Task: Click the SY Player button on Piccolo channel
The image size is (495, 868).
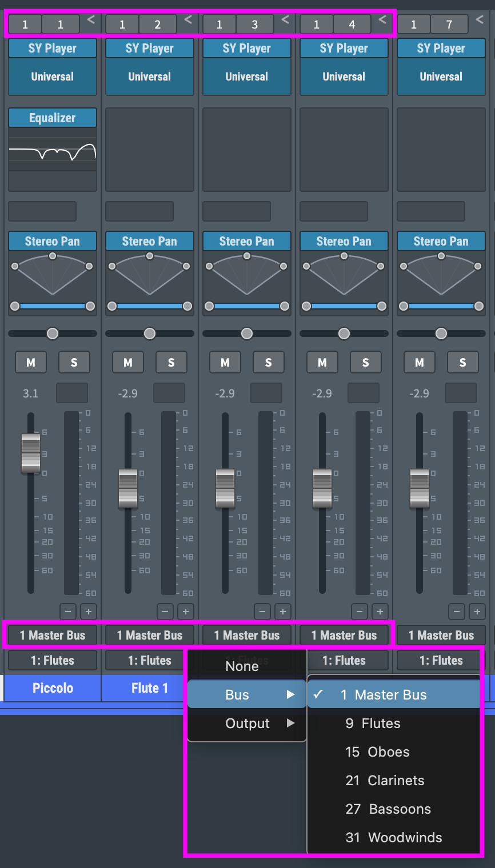Action: click(x=52, y=49)
